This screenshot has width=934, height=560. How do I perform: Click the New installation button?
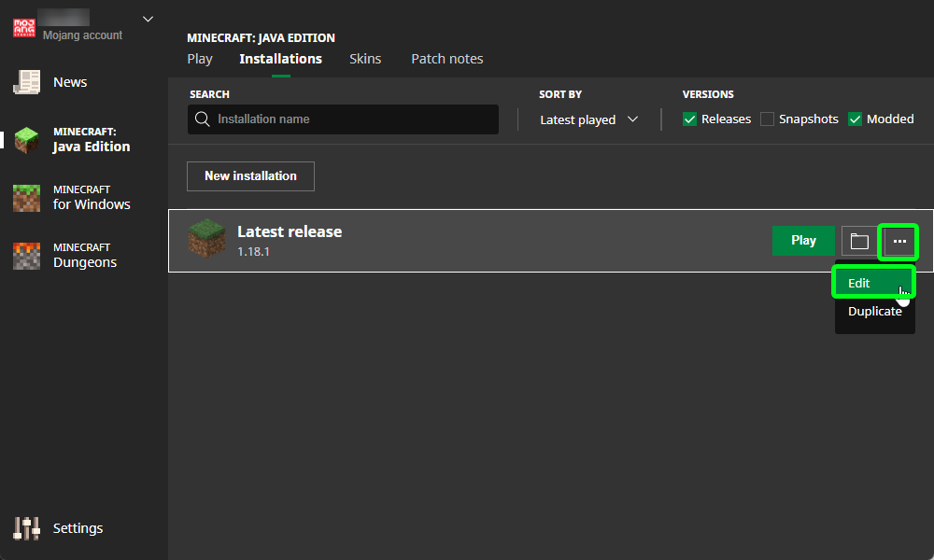point(250,176)
